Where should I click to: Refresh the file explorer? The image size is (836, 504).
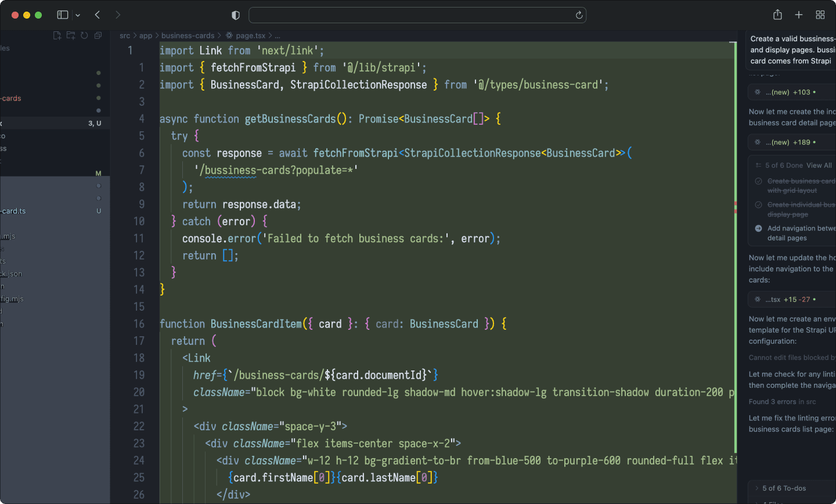point(84,35)
